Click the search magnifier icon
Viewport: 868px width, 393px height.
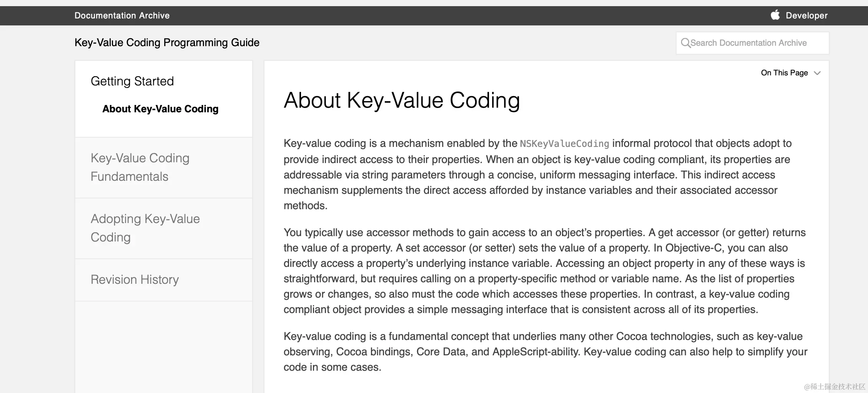click(x=685, y=43)
